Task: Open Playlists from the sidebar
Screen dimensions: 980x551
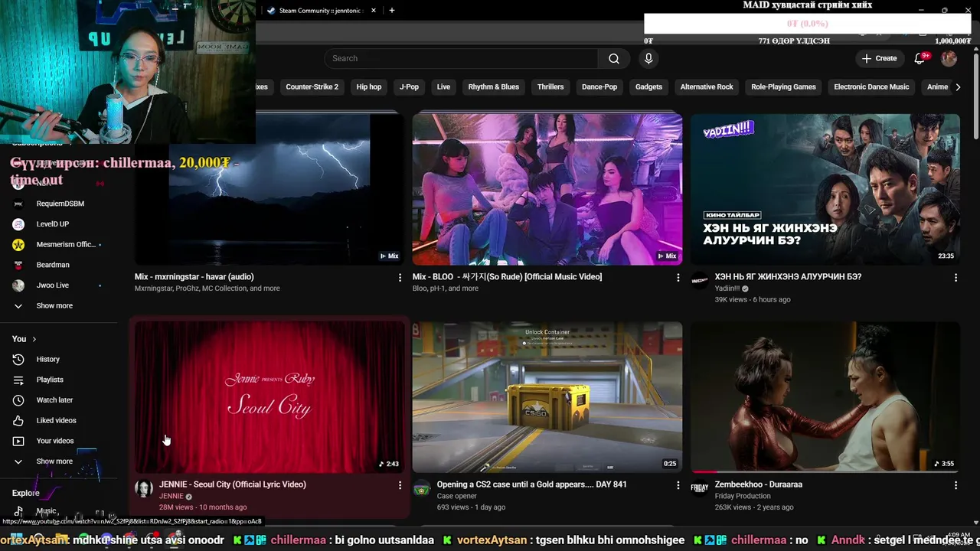Action: (x=60, y=380)
